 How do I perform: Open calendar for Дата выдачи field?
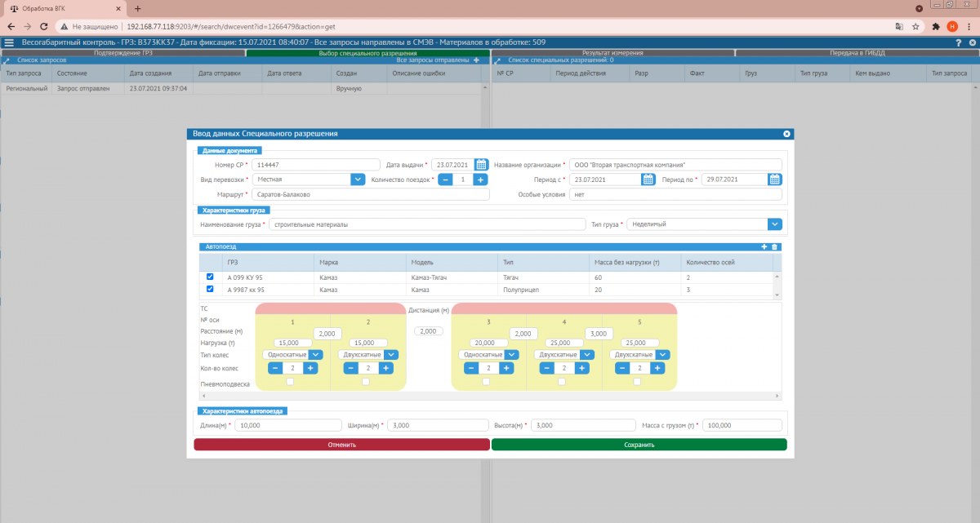(x=482, y=164)
